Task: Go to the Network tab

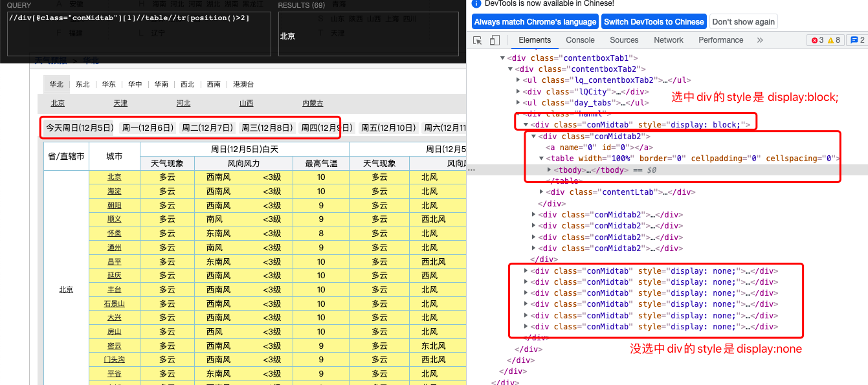Action: tap(669, 40)
